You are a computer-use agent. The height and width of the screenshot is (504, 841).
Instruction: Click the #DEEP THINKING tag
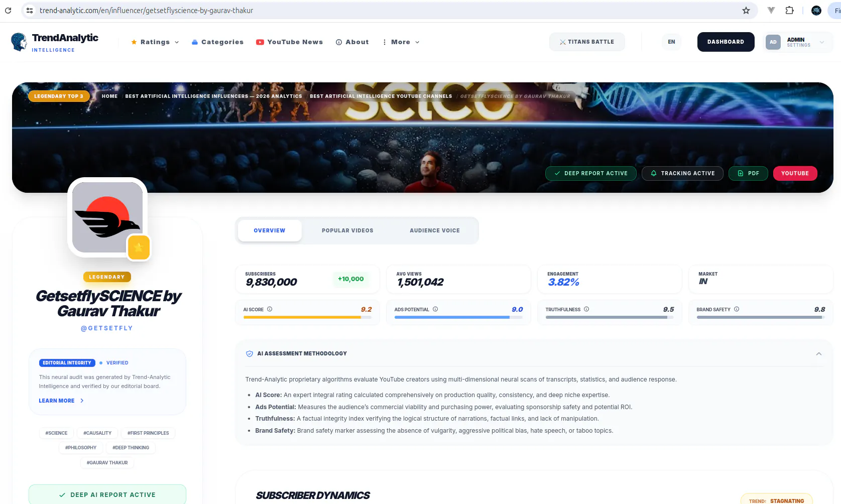pyautogui.click(x=131, y=447)
